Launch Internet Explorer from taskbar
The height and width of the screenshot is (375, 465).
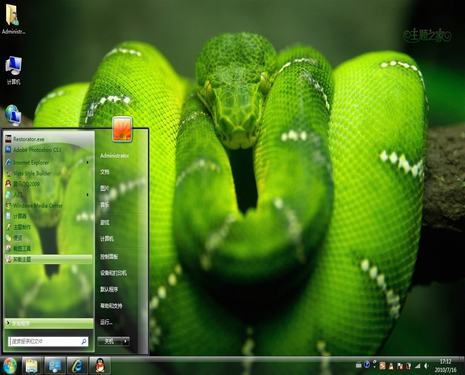click(x=77, y=366)
